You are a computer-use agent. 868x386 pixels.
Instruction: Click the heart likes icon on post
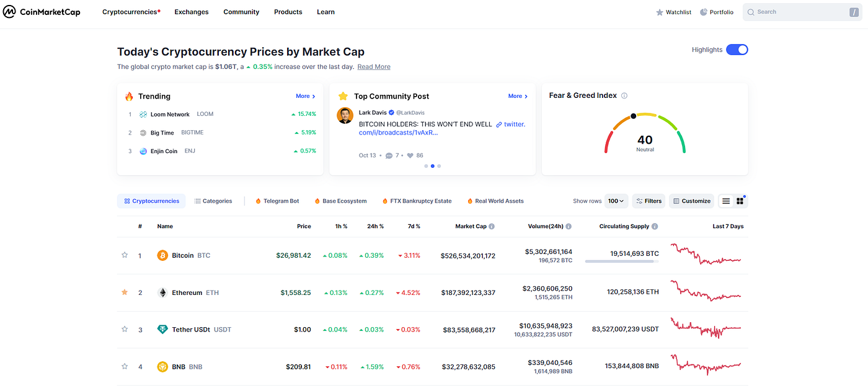409,156
